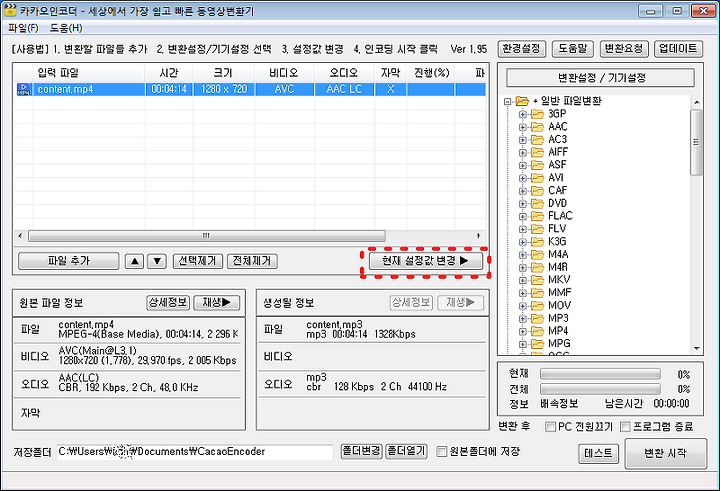
Task: Select the FLV folder icon
Action: pyautogui.click(x=537, y=229)
